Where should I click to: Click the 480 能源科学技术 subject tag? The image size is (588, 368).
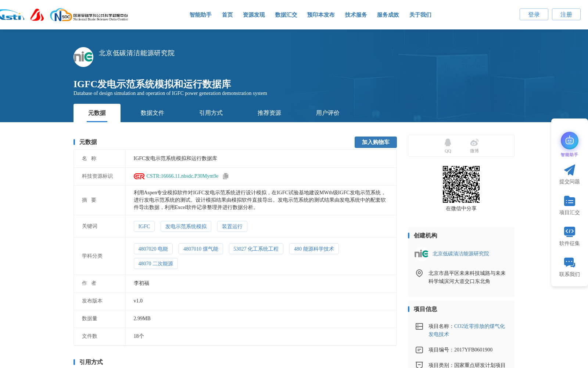[314, 249]
